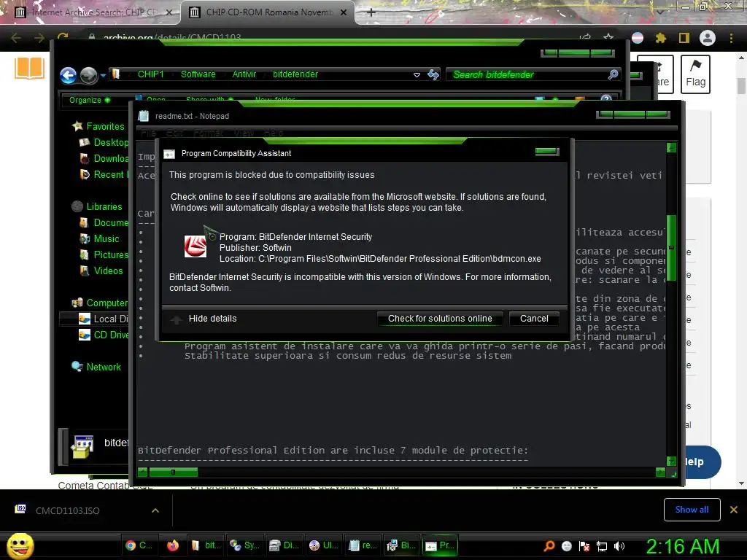Select Libraries in the navigation pane
This screenshot has height=560, width=747.
coord(104,206)
